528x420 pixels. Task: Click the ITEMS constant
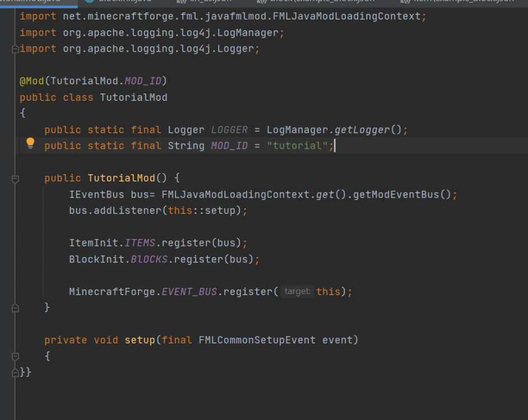pos(140,242)
